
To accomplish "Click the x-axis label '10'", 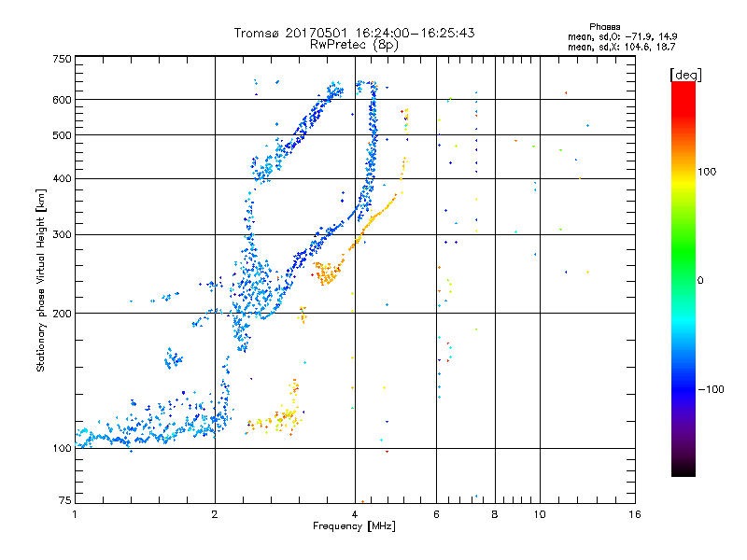I will pos(540,514).
